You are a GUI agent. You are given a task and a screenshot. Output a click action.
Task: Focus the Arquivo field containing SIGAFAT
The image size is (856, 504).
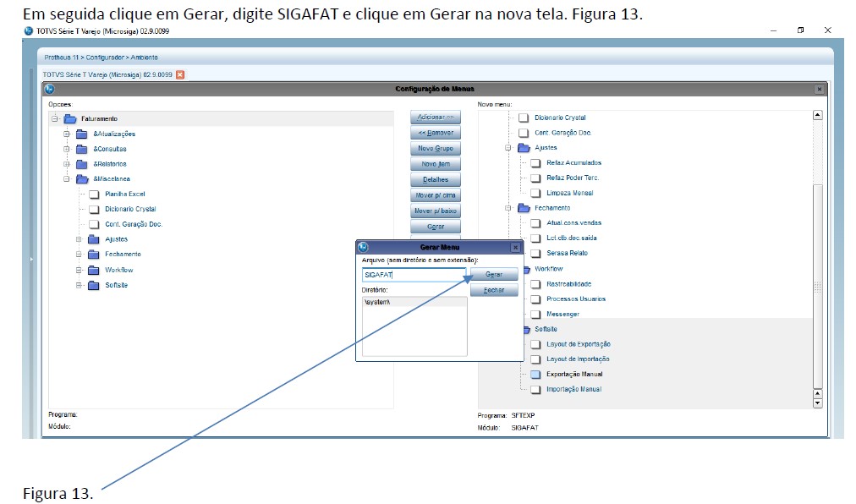pos(414,275)
